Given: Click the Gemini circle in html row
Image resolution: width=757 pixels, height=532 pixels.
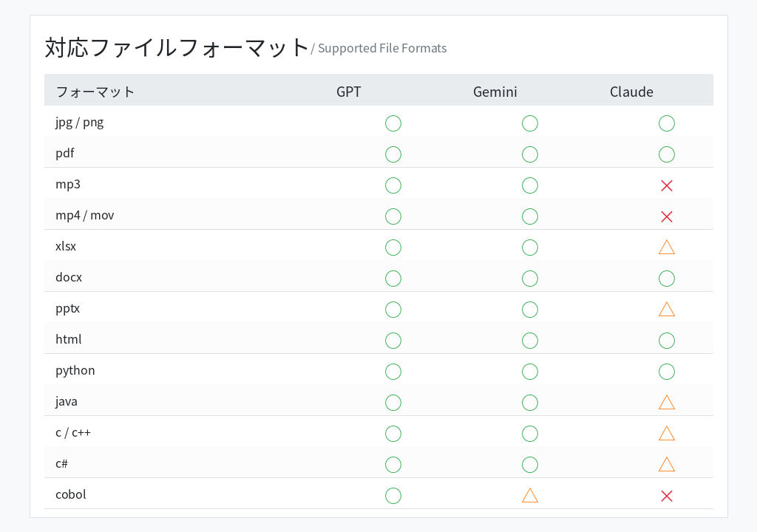Looking at the screenshot, I should 529,341.
